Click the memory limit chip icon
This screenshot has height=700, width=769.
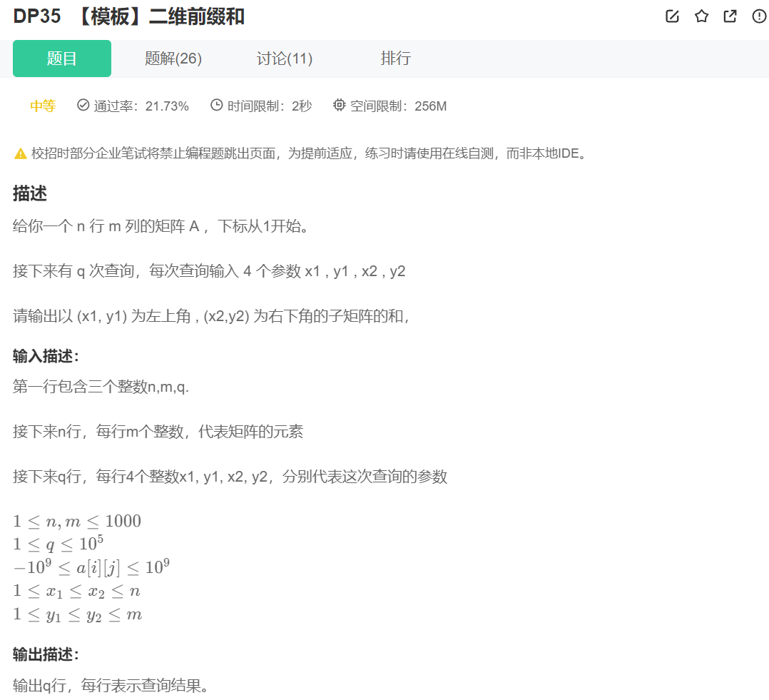pos(339,105)
